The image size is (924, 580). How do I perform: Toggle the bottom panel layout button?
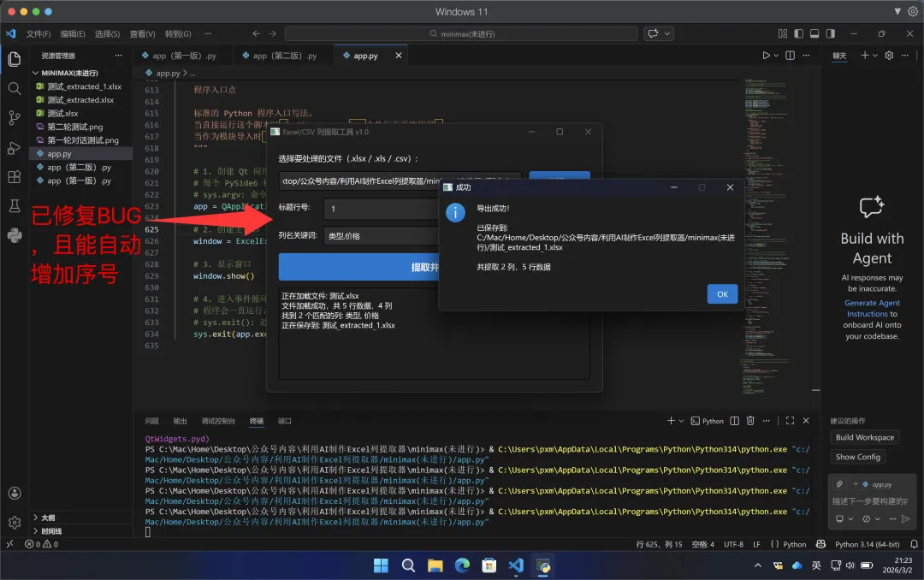coord(814,33)
